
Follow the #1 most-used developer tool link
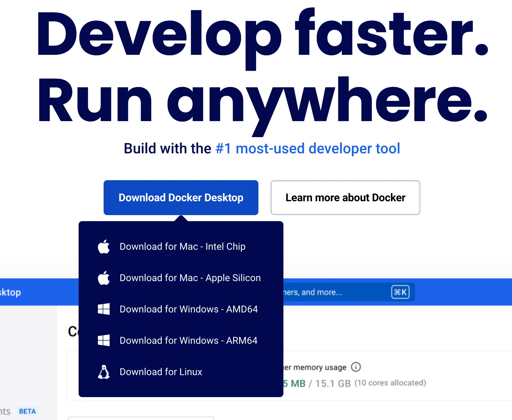click(x=308, y=149)
